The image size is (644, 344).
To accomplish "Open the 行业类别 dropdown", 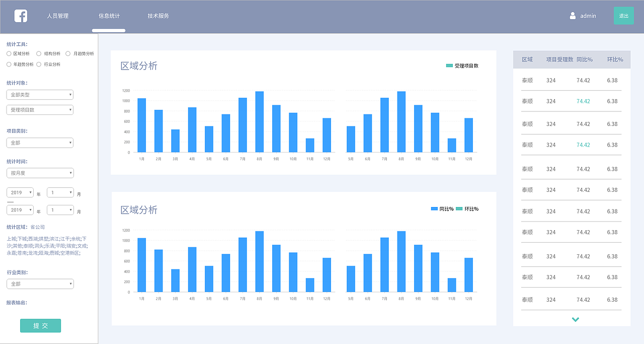I will 40,284.
